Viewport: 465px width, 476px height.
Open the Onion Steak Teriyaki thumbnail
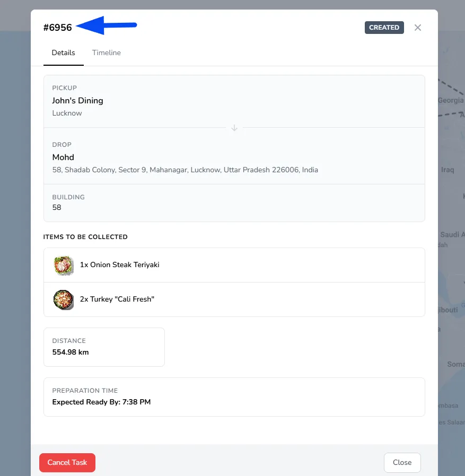[63, 266]
